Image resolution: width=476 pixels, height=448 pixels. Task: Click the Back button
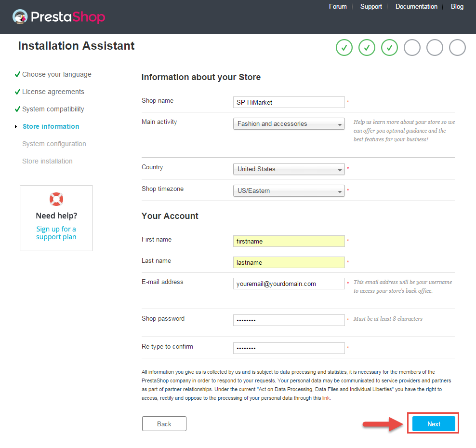pyautogui.click(x=164, y=424)
